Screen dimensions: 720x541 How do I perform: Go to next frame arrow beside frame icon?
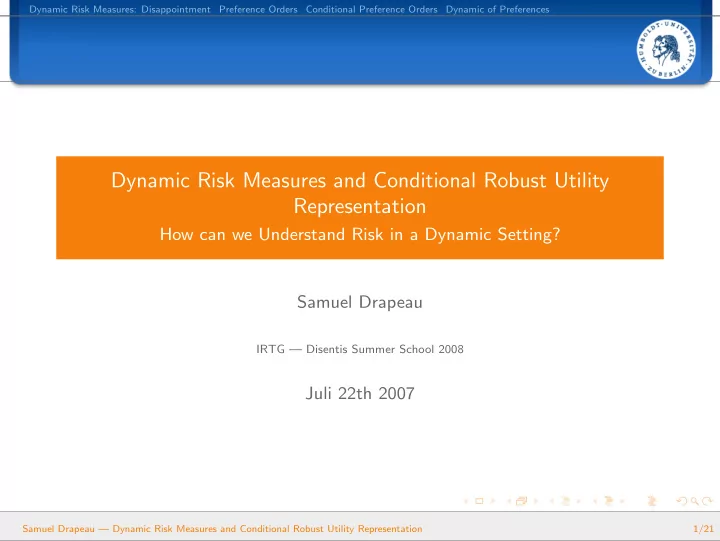click(x=535, y=501)
